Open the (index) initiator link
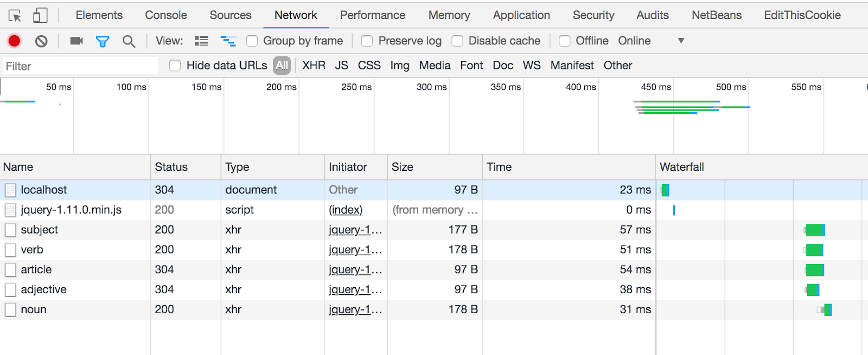 pyautogui.click(x=346, y=210)
